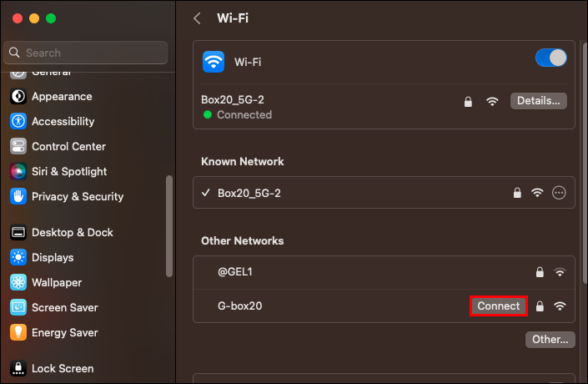This screenshot has height=384, width=588.
Task: Click the Other... network button
Action: click(x=550, y=340)
